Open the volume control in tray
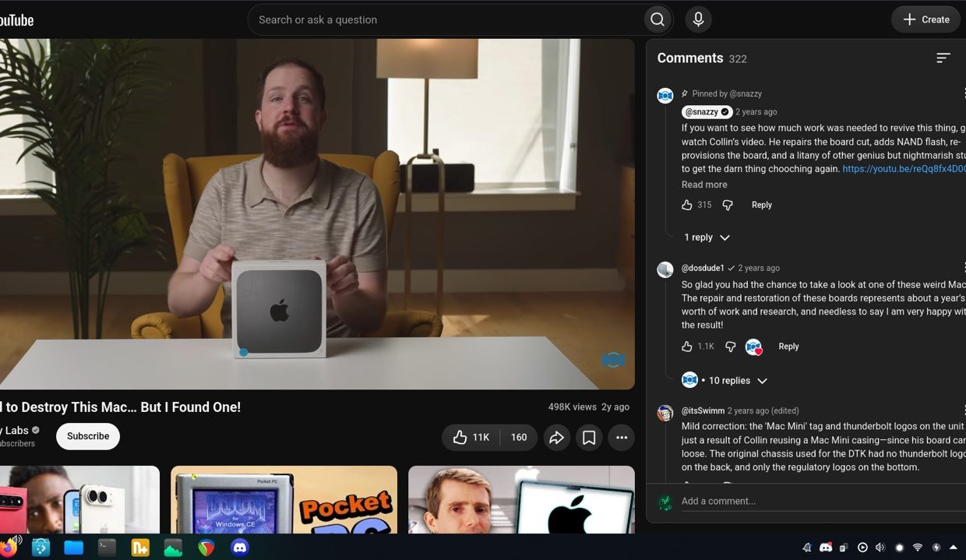Screen dimensions: 966x560 [x=880, y=548]
